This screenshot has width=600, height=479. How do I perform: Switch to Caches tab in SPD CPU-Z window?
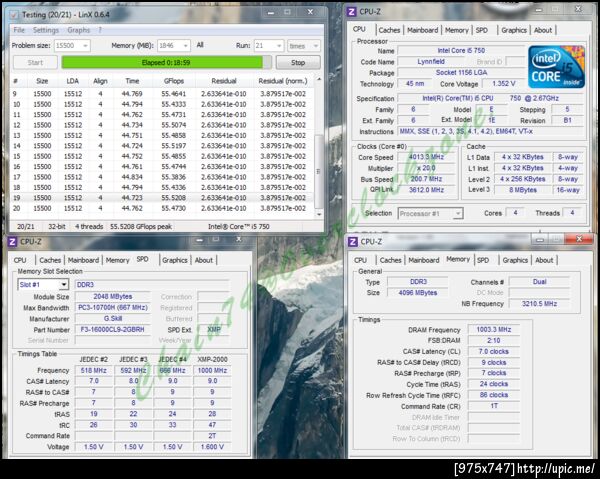tap(50, 260)
